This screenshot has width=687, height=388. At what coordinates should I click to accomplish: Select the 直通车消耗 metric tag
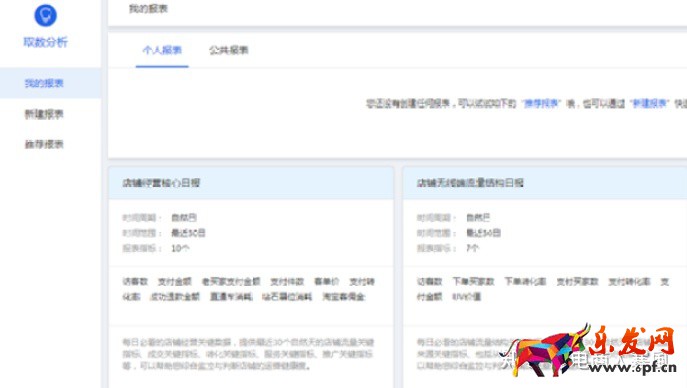231,297
